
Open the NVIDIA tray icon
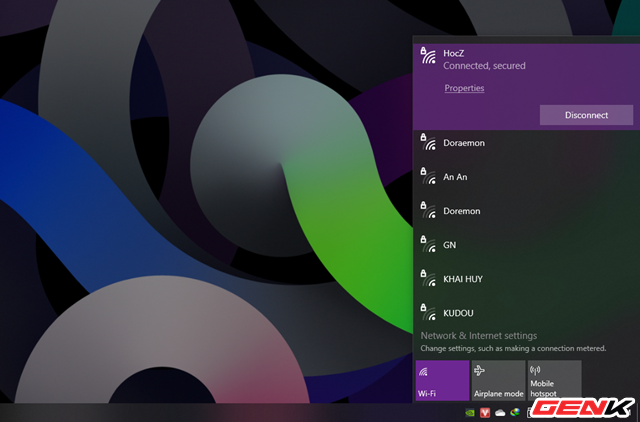(x=470, y=413)
